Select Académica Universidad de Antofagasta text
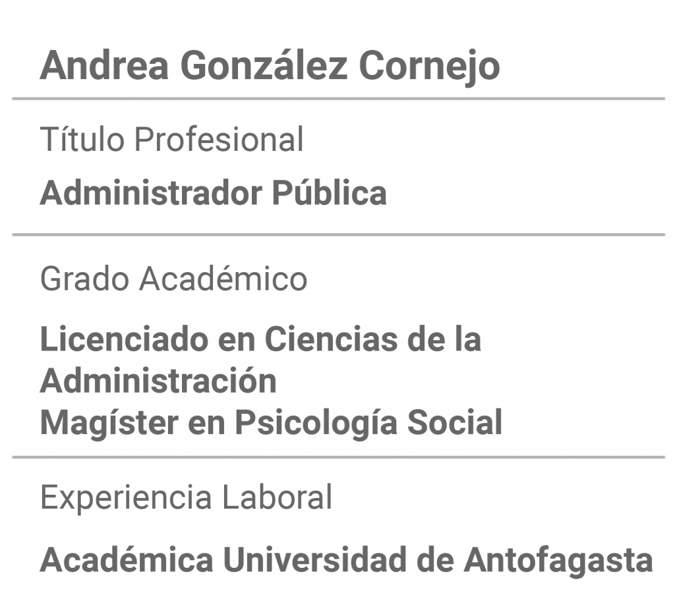 click(347, 560)
